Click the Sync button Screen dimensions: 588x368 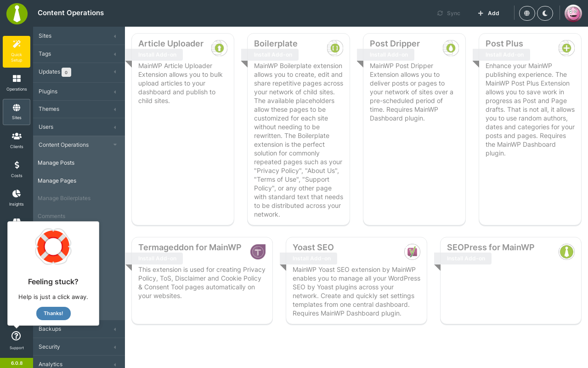coord(448,13)
